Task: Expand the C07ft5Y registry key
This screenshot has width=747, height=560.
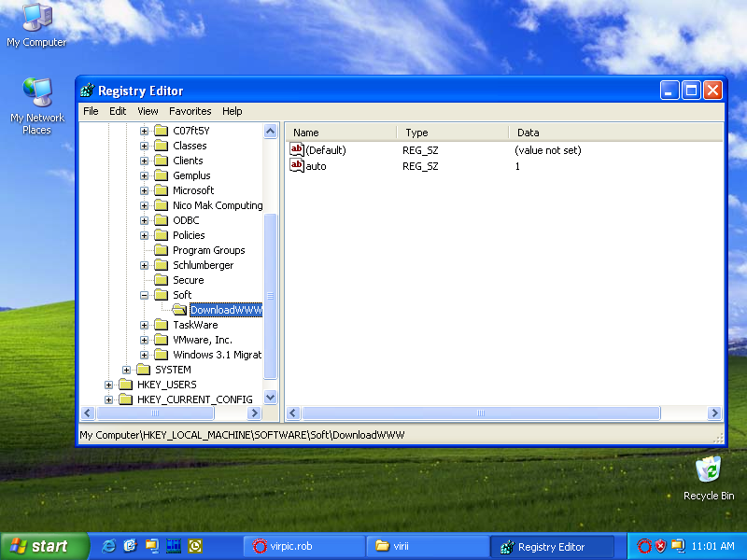Action: (x=144, y=131)
